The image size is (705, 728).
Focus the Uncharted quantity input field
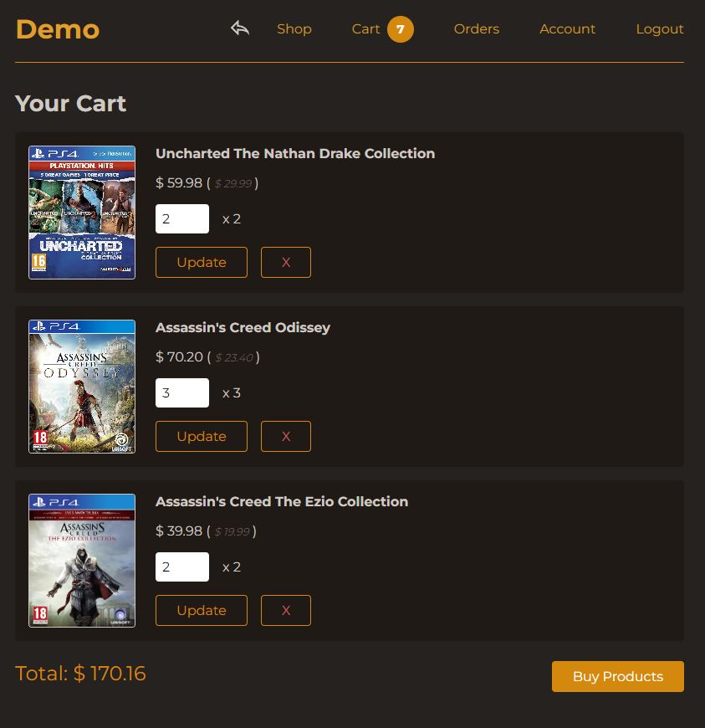pos(182,218)
